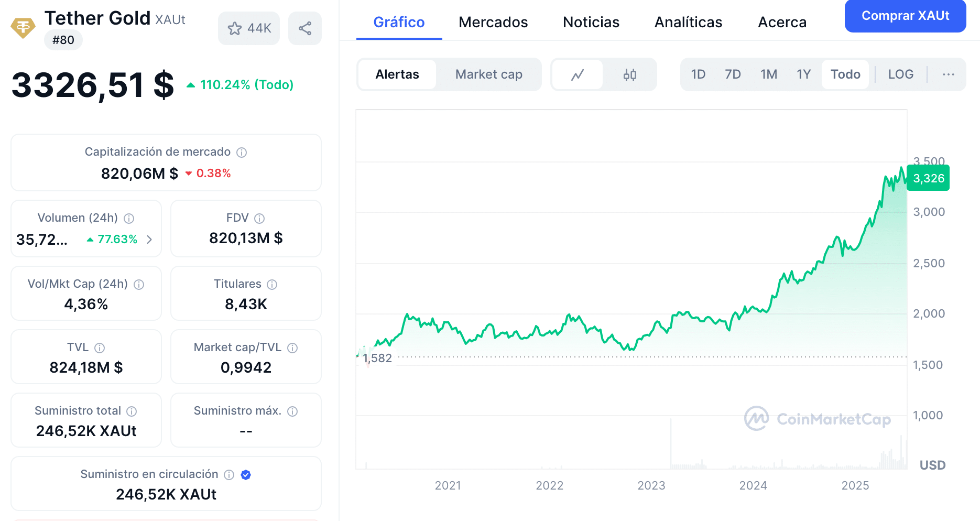Set chart range to 1M

click(x=769, y=74)
